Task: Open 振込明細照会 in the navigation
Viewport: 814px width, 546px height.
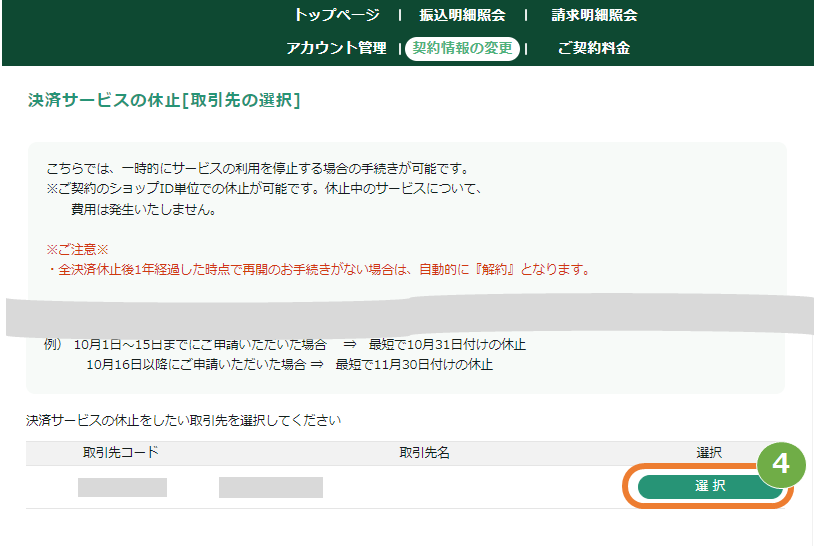Action: point(462,15)
